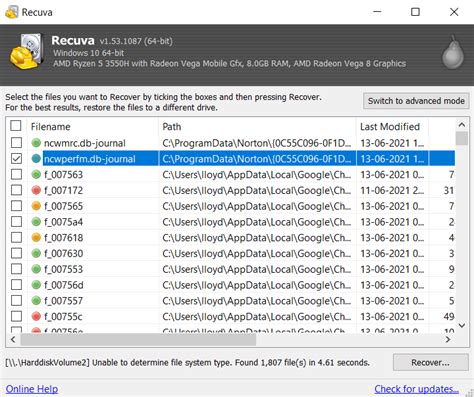Viewport: 474px width, 397px height.
Task: Click red status dot beside f_007172
Action: [36, 190]
